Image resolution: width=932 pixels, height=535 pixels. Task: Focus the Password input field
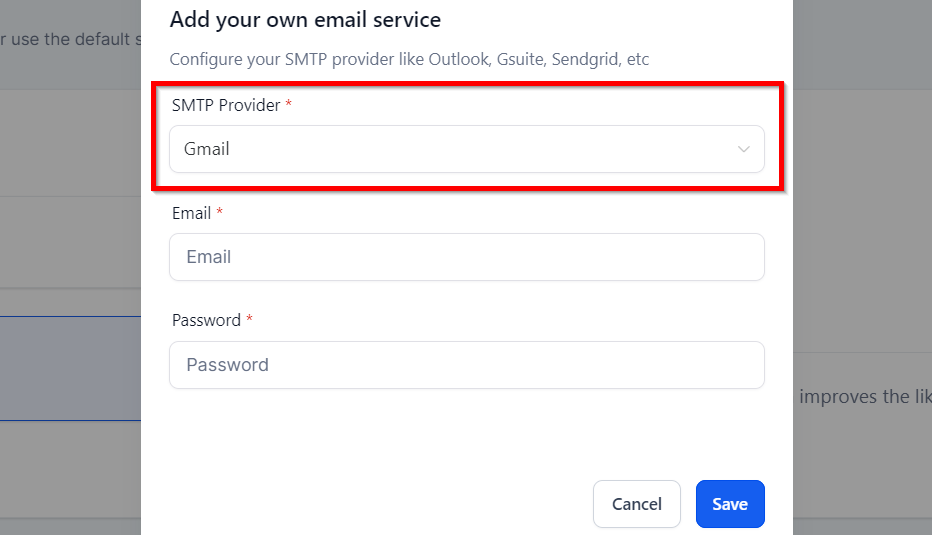pos(466,365)
